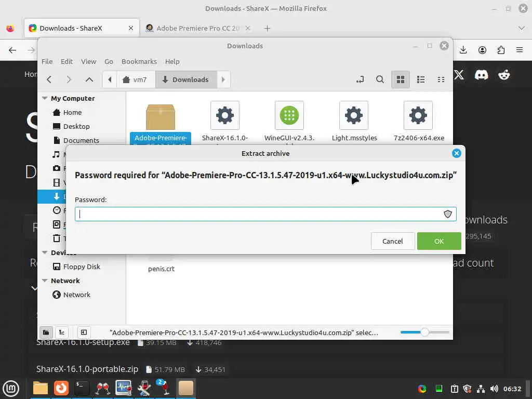Show treeview in the sidebar
This screenshot has width=532, height=399.
(62, 332)
